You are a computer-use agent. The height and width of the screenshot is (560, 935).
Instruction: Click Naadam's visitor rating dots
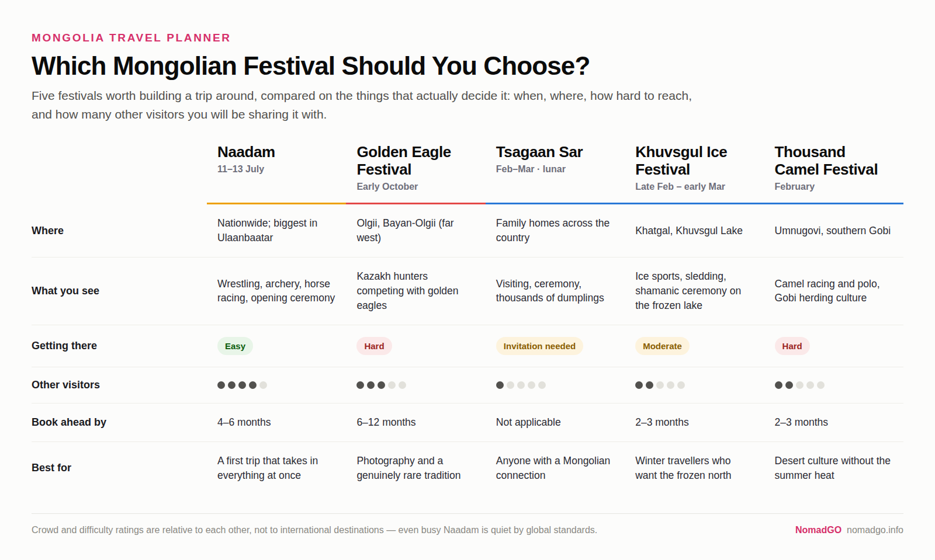coord(242,385)
